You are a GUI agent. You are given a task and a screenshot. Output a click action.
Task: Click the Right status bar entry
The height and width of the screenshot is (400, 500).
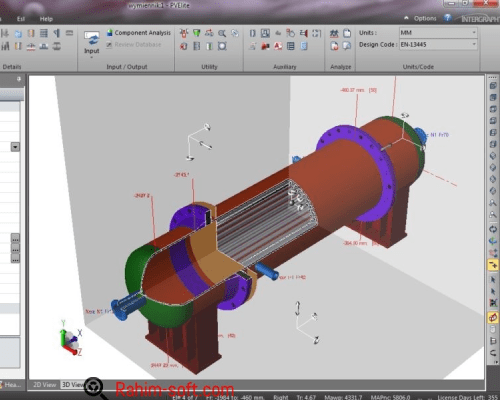281,397
